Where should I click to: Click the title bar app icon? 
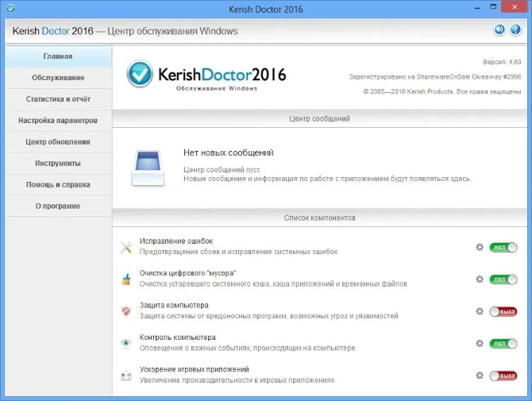click(10, 8)
